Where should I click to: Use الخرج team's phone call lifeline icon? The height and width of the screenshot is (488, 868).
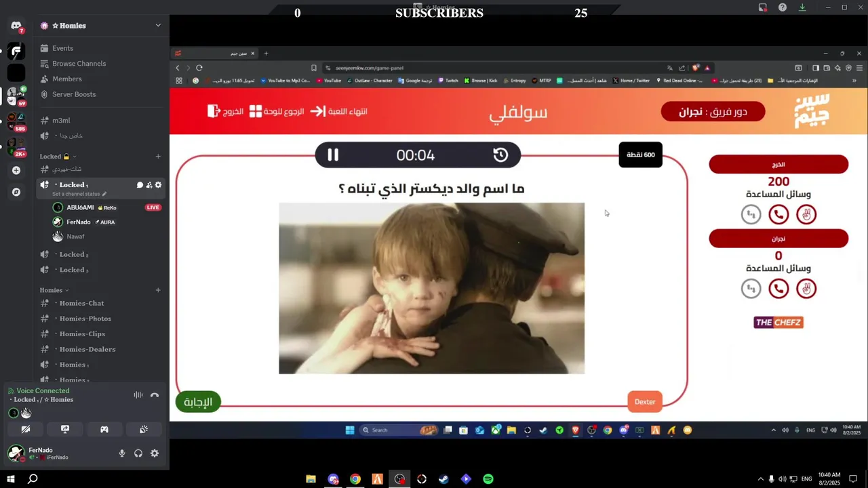click(778, 215)
